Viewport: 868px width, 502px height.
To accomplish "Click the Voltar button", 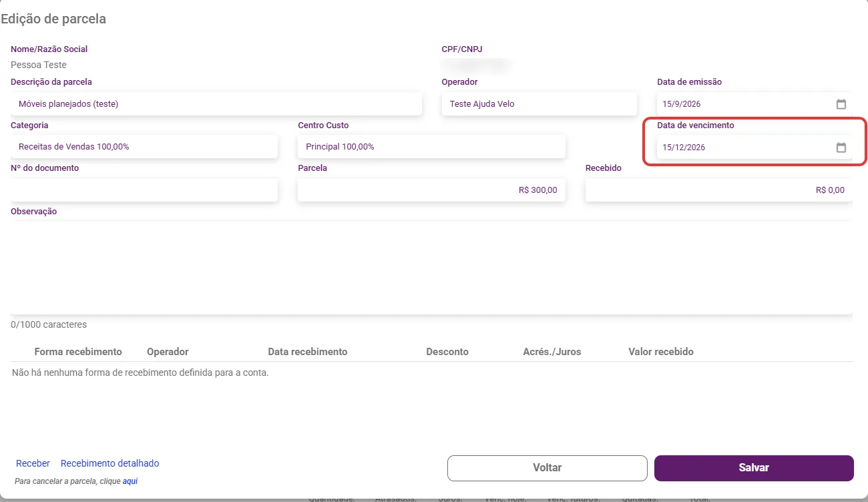I will coord(548,468).
